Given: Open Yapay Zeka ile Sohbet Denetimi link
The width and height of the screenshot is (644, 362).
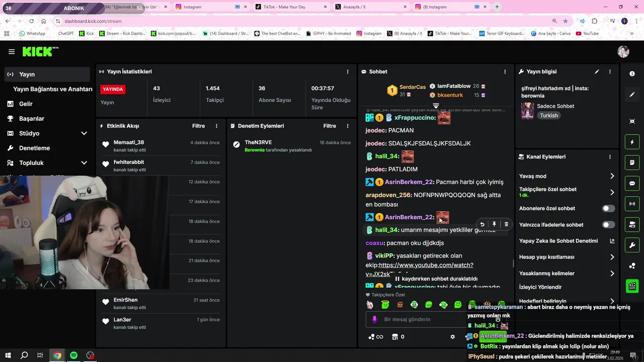Looking at the screenshot, I should [567, 241].
